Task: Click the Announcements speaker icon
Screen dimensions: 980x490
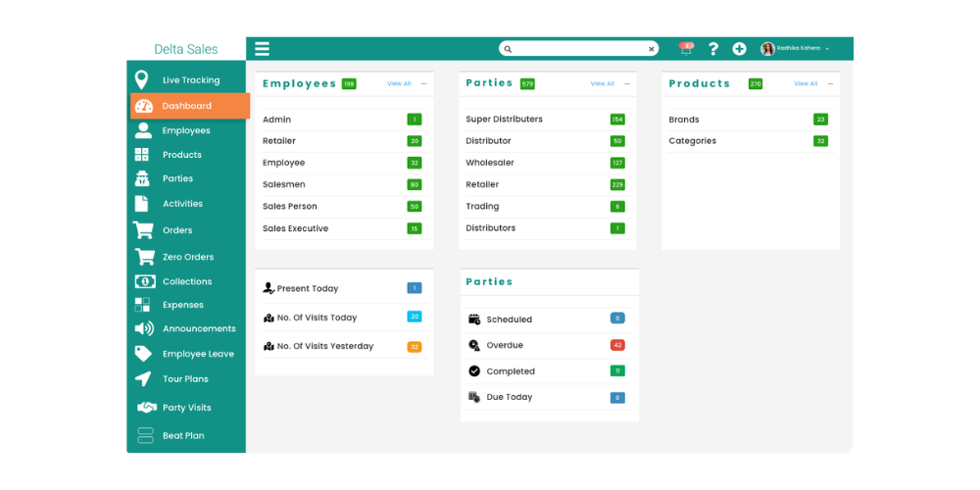Action: 144,328
